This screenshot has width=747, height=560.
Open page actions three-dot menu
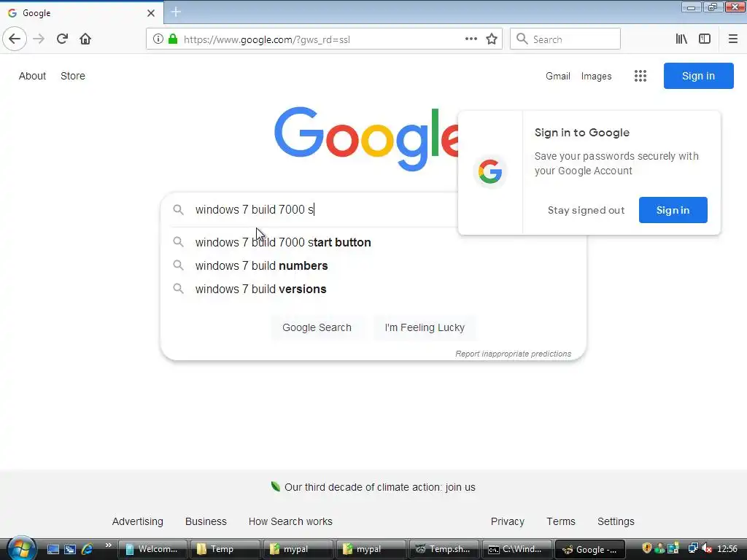[x=471, y=39]
